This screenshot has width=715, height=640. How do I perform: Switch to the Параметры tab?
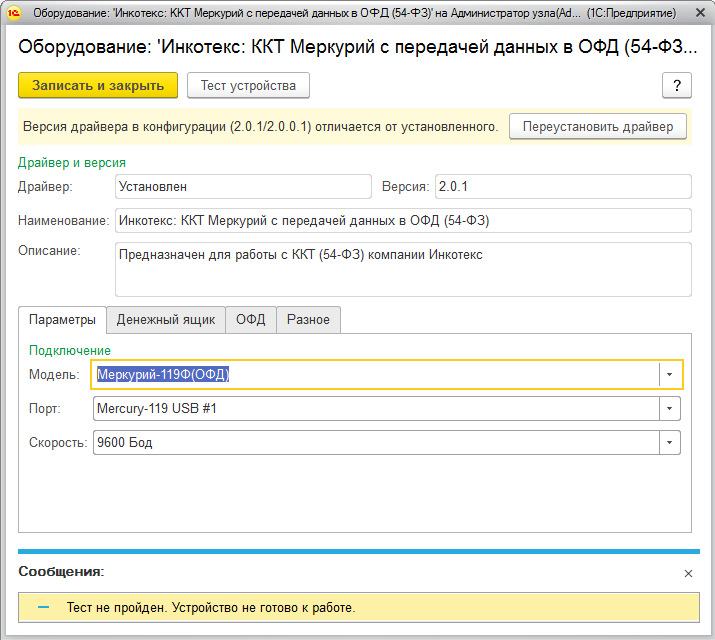62,320
